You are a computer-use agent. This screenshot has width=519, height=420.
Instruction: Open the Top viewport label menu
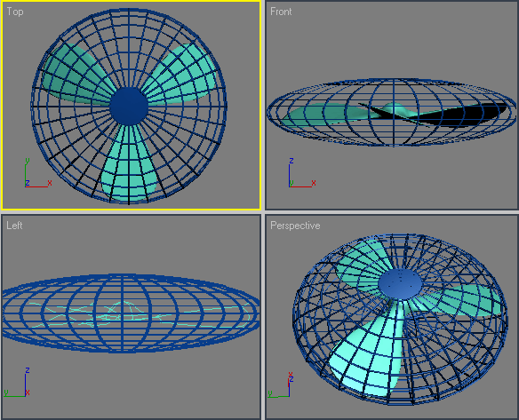click(15, 12)
